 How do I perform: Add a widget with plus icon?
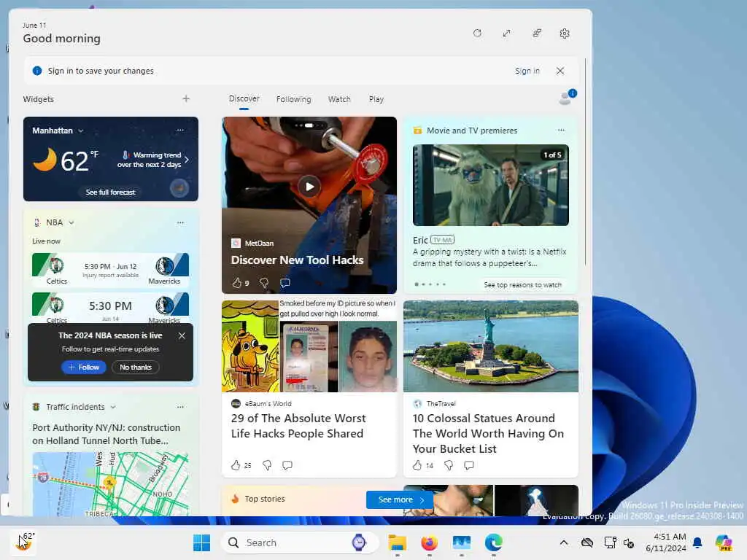pyautogui.click(x=186, y=98)
